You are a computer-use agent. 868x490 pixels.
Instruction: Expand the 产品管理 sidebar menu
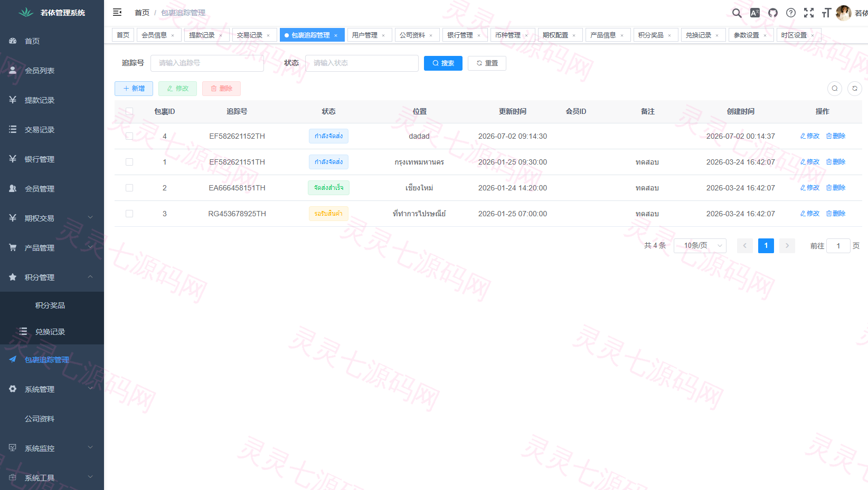click(x=52, y=248)
